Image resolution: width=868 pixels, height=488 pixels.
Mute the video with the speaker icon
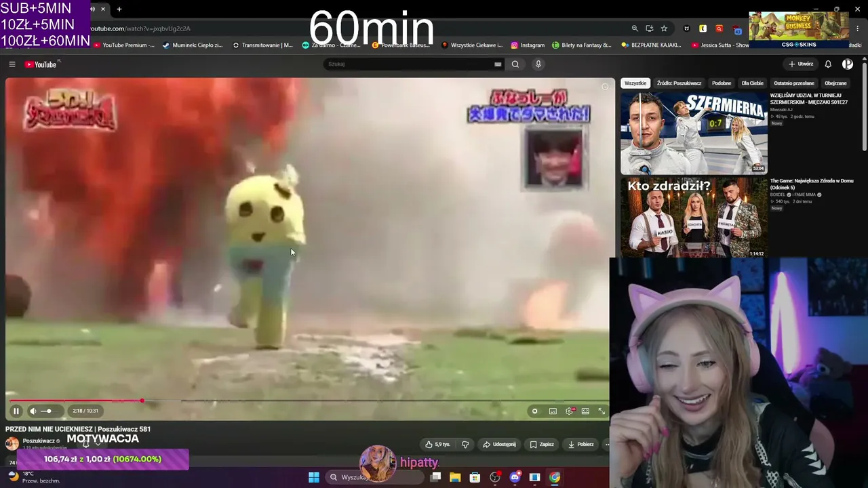tap(33, 411)
